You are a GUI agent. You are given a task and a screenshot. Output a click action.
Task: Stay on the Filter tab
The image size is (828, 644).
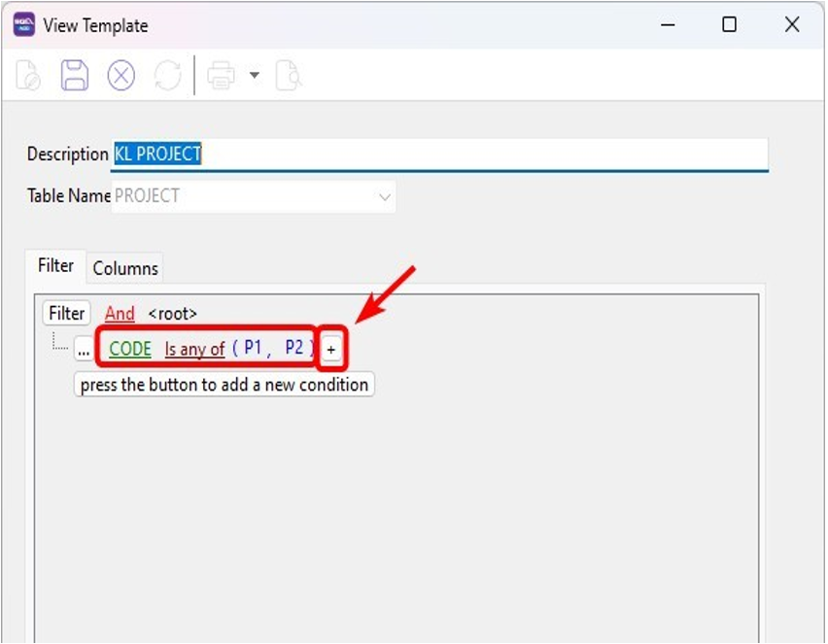[x=55, y=264]
